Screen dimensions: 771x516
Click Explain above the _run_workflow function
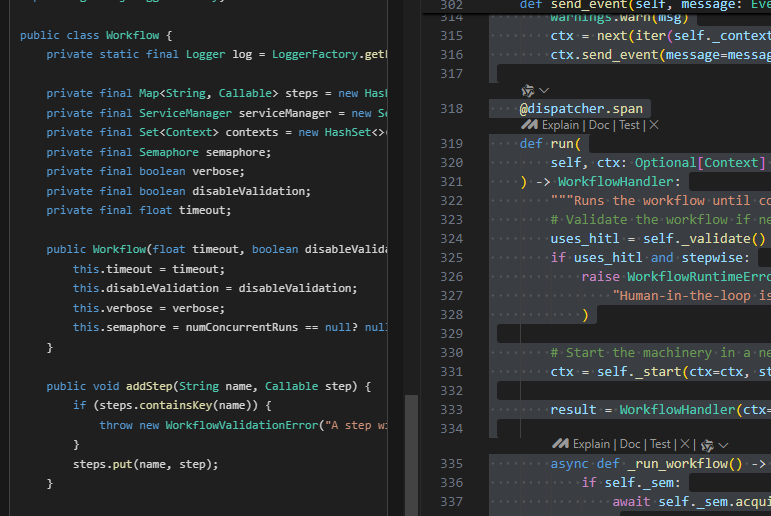point(592,444)
